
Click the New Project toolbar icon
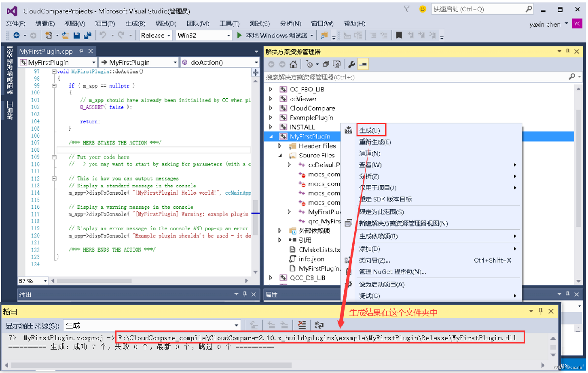point(49,35)
